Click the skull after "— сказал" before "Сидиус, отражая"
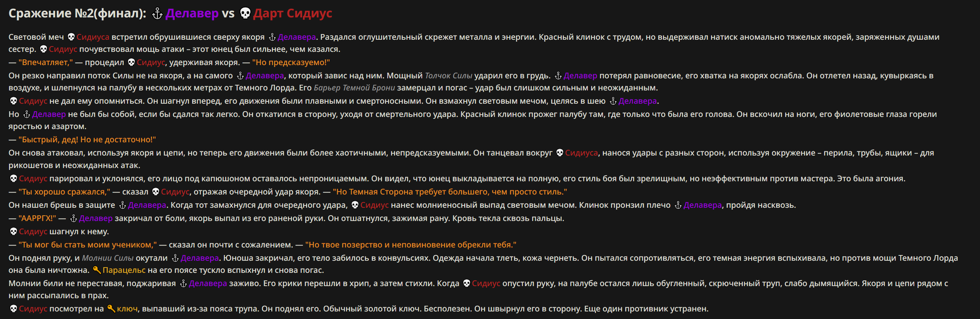980x319 pixels. pyautogui.click(x=155, y=192)
